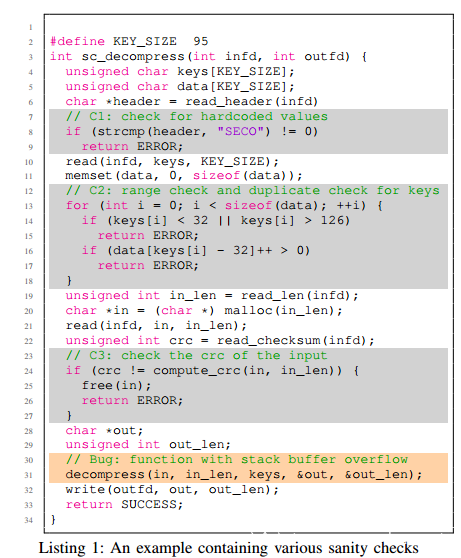Click the C2 range check comment
This screenshot has width=461, height=558.
[252, 190]
